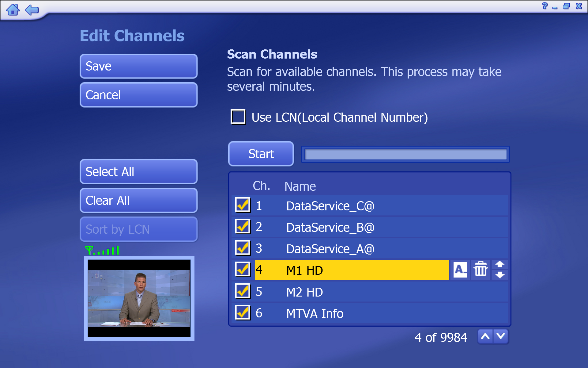Click the green signal strength indicator
Screen dimensions: 588x368
click(x=102, y=251)
